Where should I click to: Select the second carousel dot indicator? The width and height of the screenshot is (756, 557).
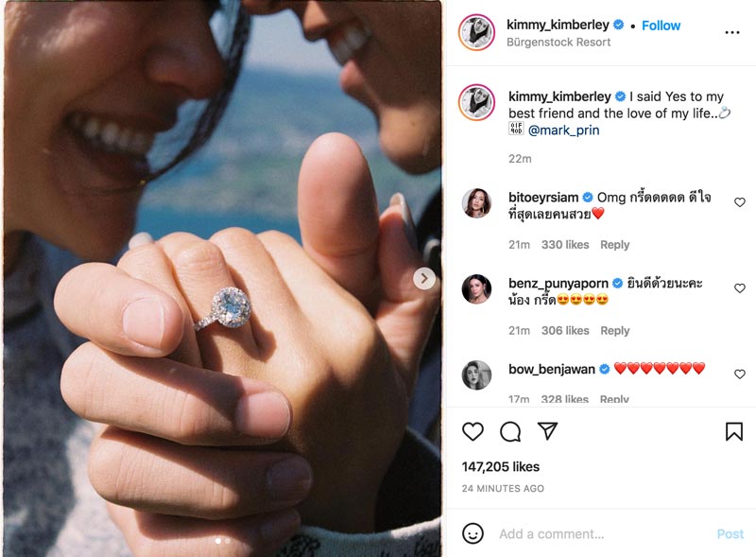pyautogui.click(x=228, y=541)
